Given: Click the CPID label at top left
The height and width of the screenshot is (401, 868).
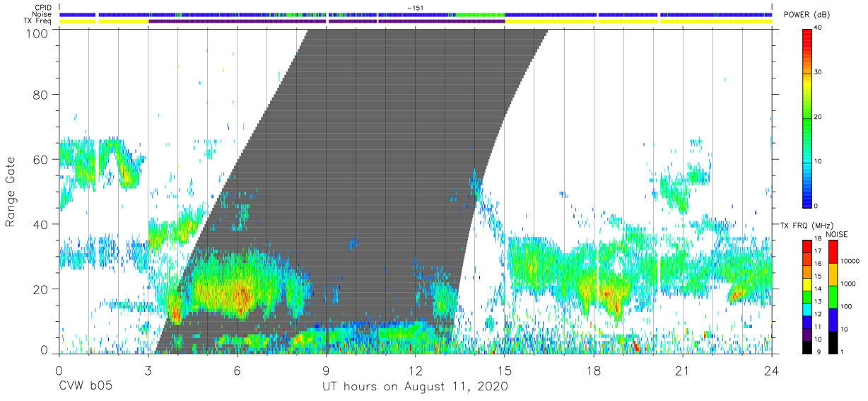Looking at the screenshot, I should coord(43,8).
